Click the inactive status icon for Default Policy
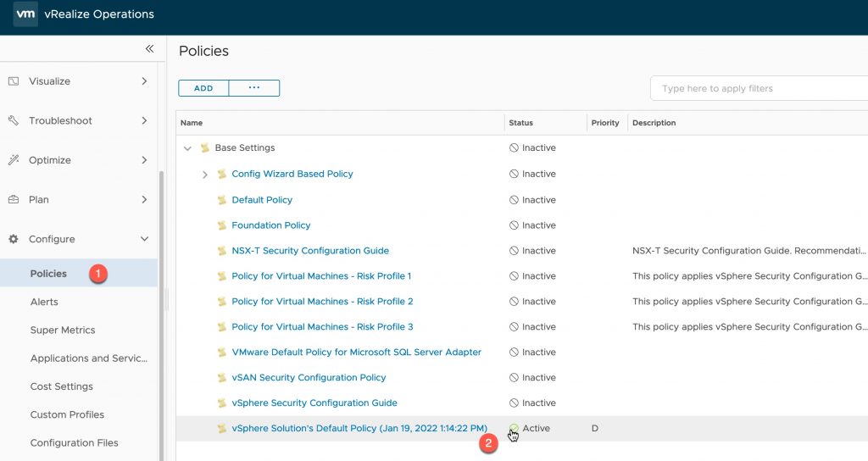The width and height of the screenshot is (868, 461). coord(514,200)
